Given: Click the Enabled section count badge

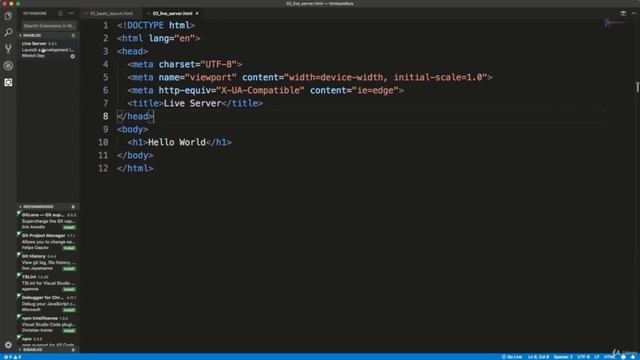Looking at the screenshot, I should click(x=73, y=36).
